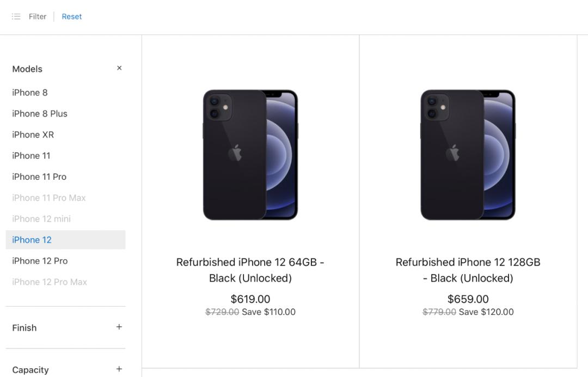Click the Models section heading
The width and height of the screenshot is (588, 377).
point(27,69)
